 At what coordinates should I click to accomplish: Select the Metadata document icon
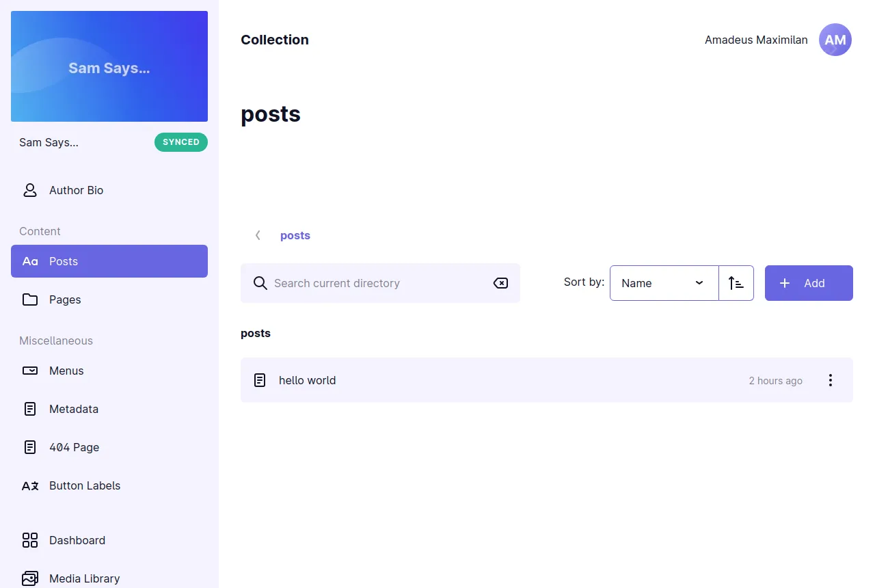pyautogui.click(x=29, y=409)
